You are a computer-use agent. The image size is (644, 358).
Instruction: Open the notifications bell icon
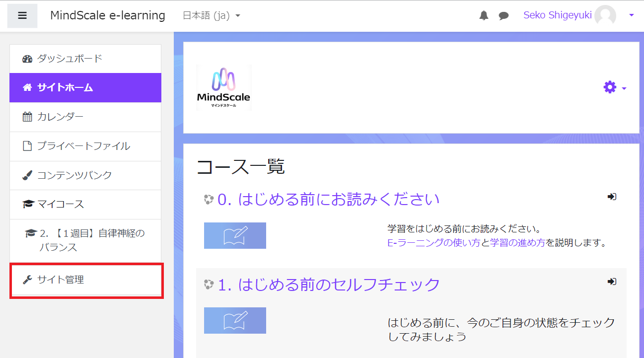484,16
